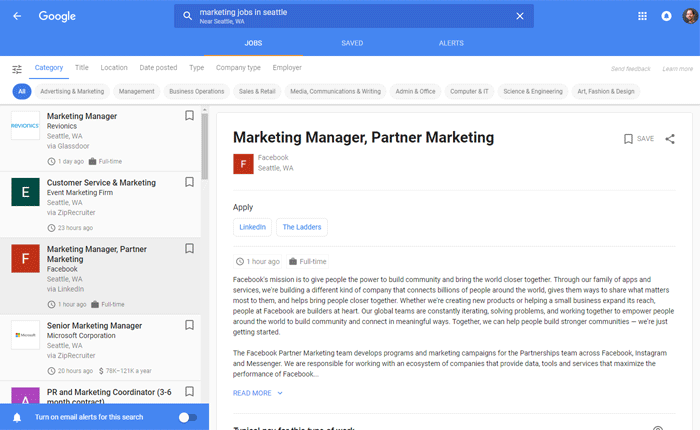Bookmark the Customer Service & Marketing job
700x430 pixels.
[189, 183]
